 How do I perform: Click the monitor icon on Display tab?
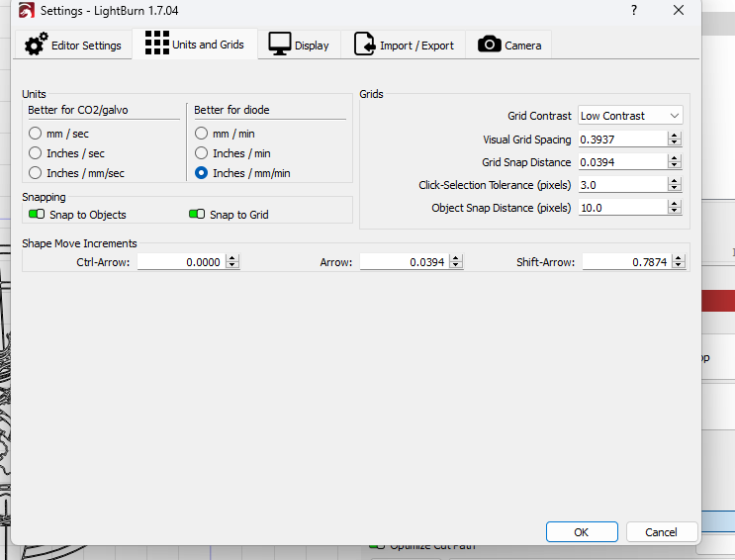[x=279, y=44]
